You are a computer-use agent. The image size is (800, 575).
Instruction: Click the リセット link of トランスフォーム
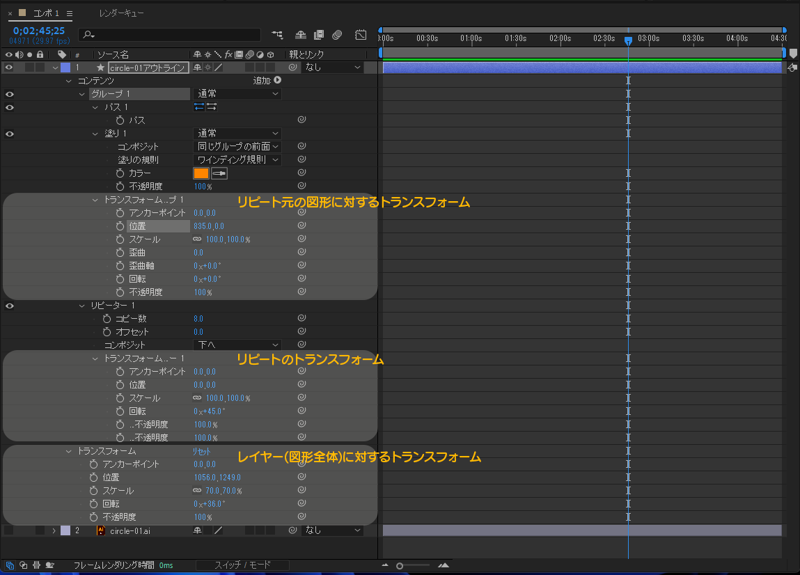202,452
